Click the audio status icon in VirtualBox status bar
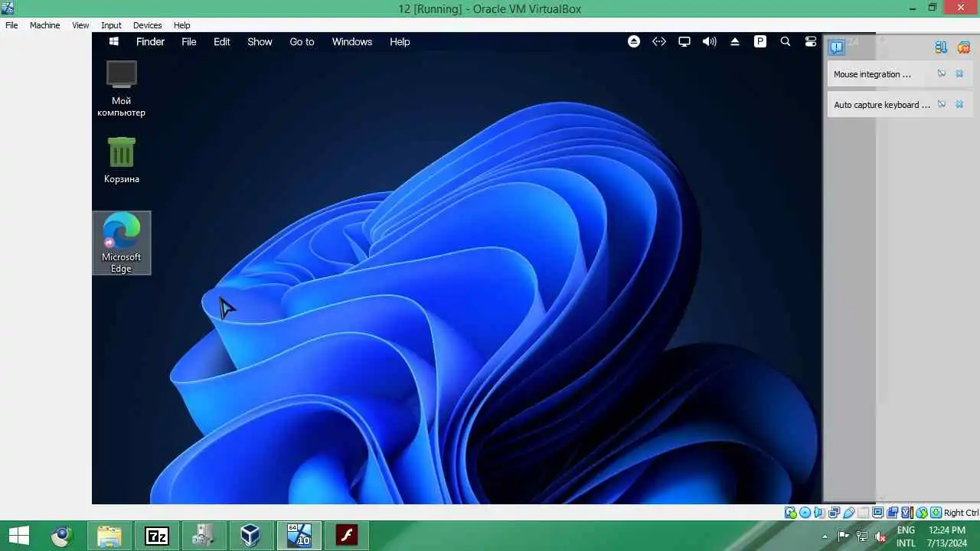This screenshot has width=980, height=551. tap(819, 513)
